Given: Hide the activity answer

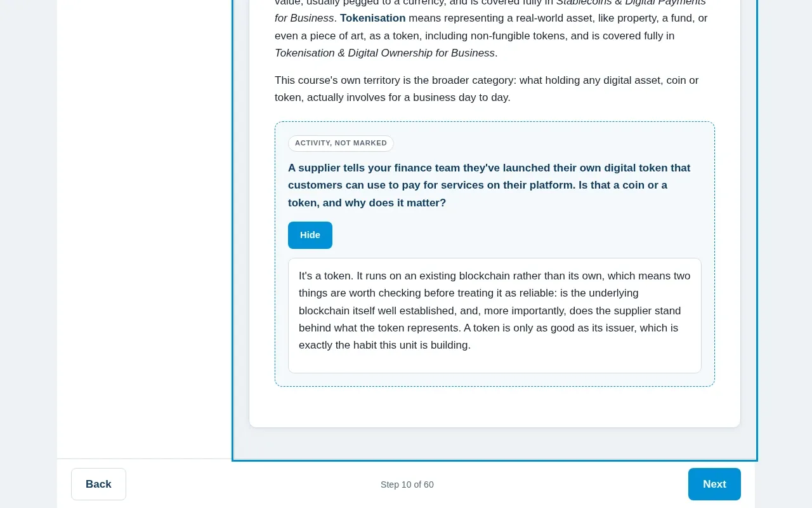Looking at the screenshot, I should point(310,235).
